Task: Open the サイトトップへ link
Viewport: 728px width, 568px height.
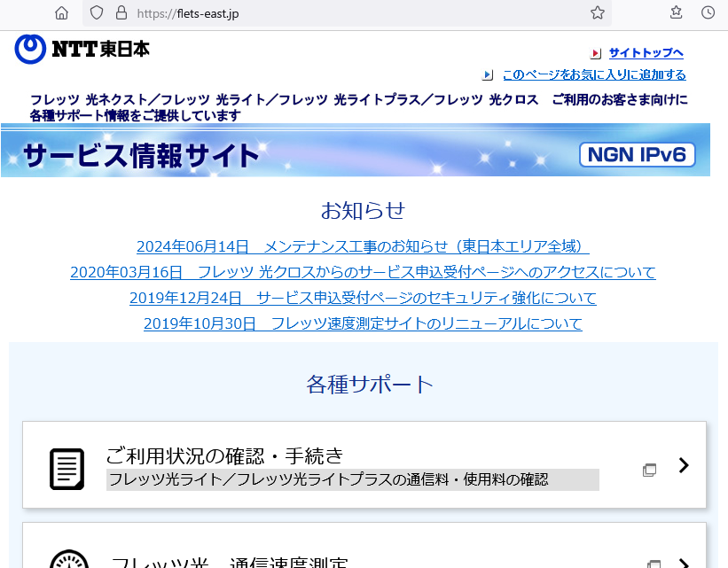Action: click(x=646, y=53)
